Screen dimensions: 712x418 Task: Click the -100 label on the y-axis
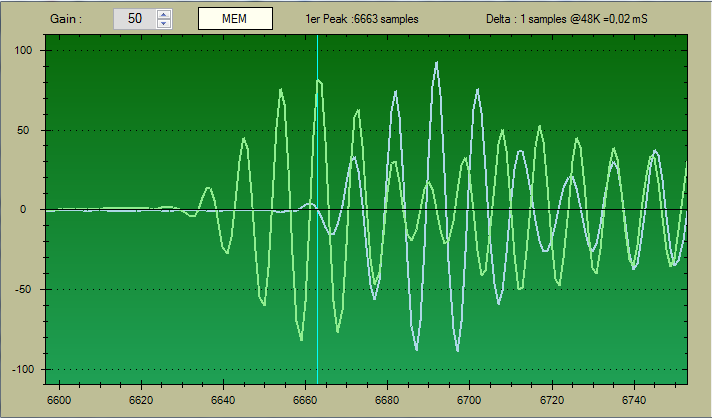[x=22, y=370]
